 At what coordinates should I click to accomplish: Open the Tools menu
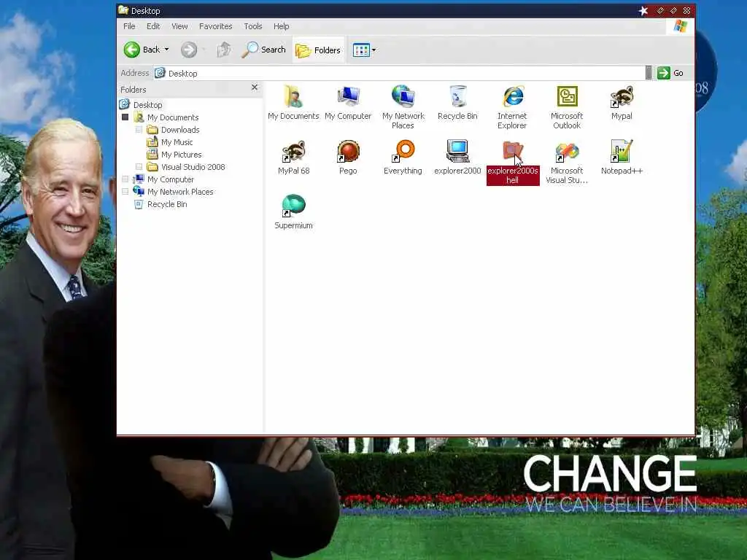tap(253, 26)
